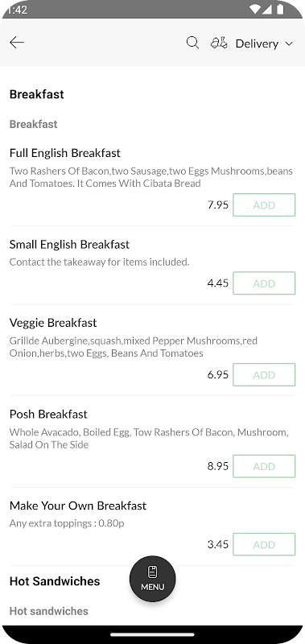Open Posh Breakfast item title
The image size is (305, 644).
tap(48, 414)
